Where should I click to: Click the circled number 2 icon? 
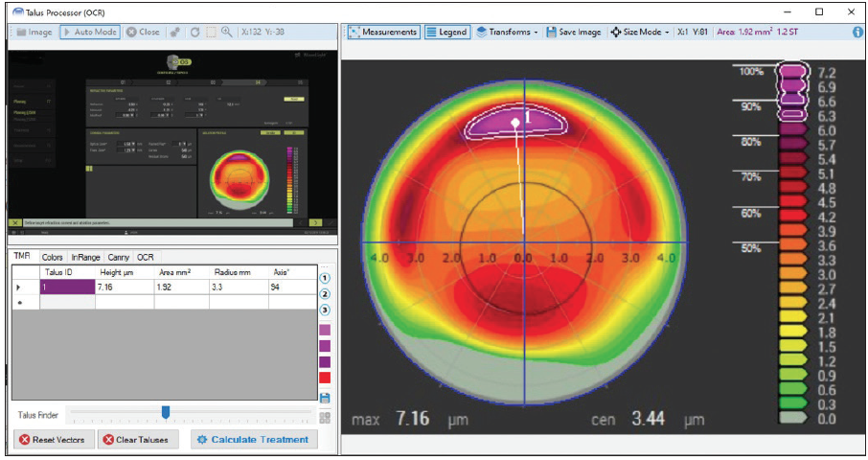tap(325, 294)
